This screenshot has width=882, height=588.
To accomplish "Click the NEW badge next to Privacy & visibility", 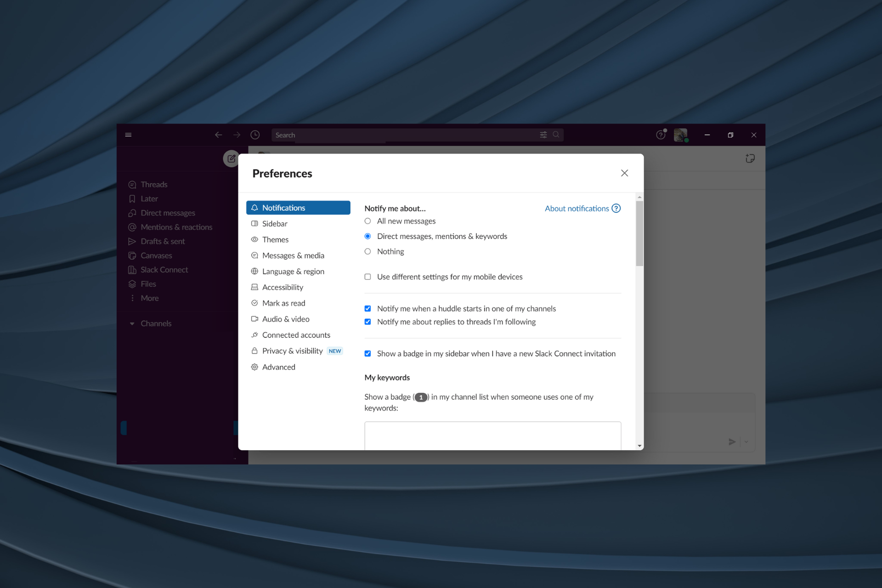I will [x=335, y=351].
